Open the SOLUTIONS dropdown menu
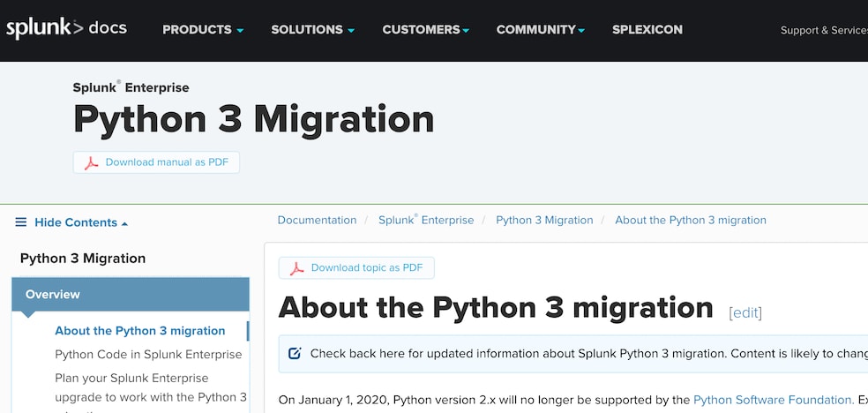 click(313, 30)
